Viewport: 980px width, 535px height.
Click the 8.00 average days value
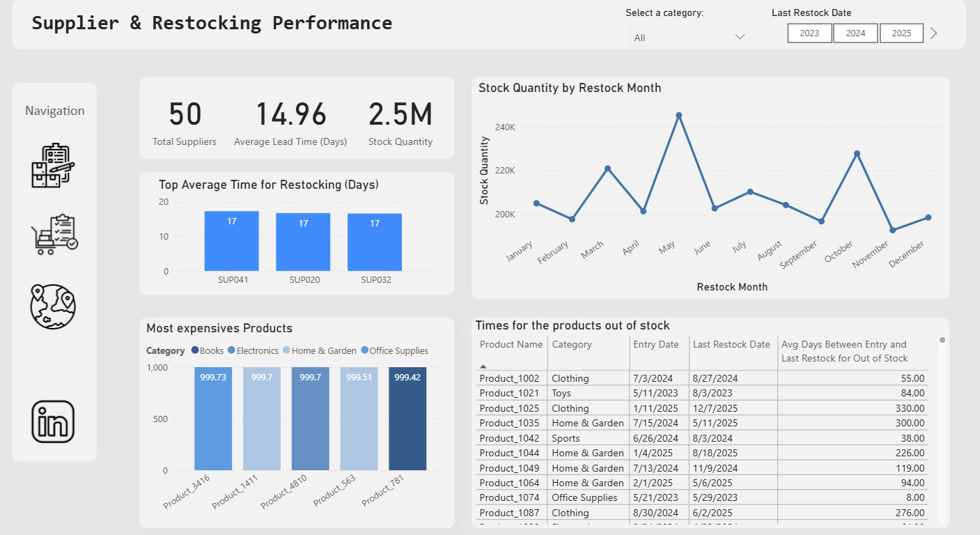[916, 498]
